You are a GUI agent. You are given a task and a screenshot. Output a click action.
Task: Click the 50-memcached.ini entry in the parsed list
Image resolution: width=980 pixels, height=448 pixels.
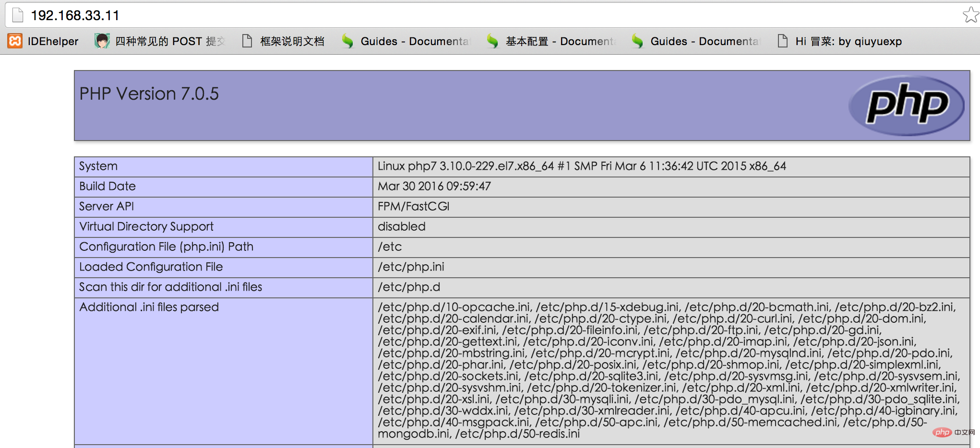751,423
